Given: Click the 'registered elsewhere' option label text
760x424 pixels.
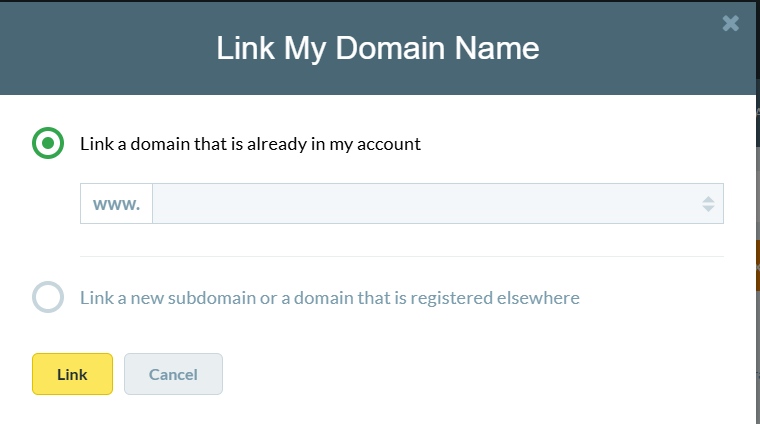Looking at the screenshot, I should (x=329, y=297).
